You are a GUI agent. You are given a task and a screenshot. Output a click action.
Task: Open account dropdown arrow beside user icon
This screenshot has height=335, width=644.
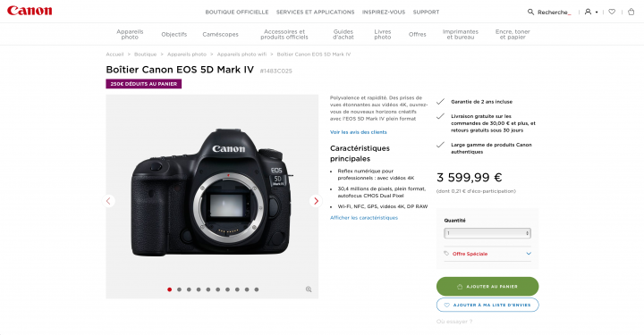pyautogui.click(x=597, y=13)
